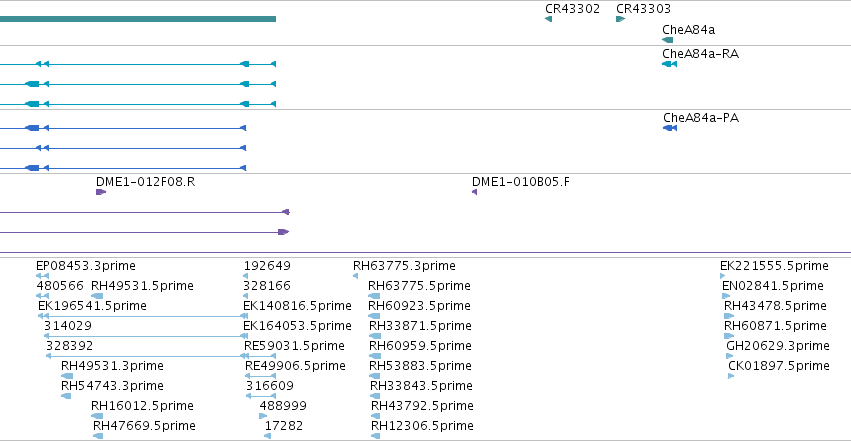Click the RH60923.5prime label
This screenshot has width=851, height=441.
[x=419, y=306]
